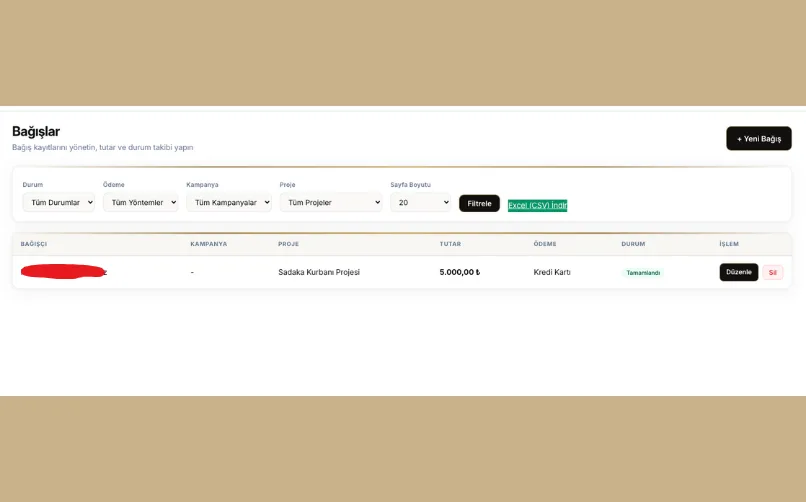Click the Durum column header in table

pos(633,244)
